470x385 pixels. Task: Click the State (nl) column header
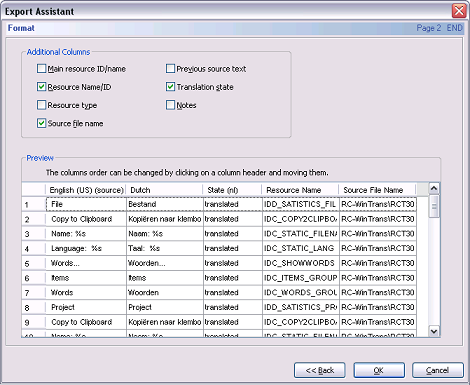[x=233, y=190]
